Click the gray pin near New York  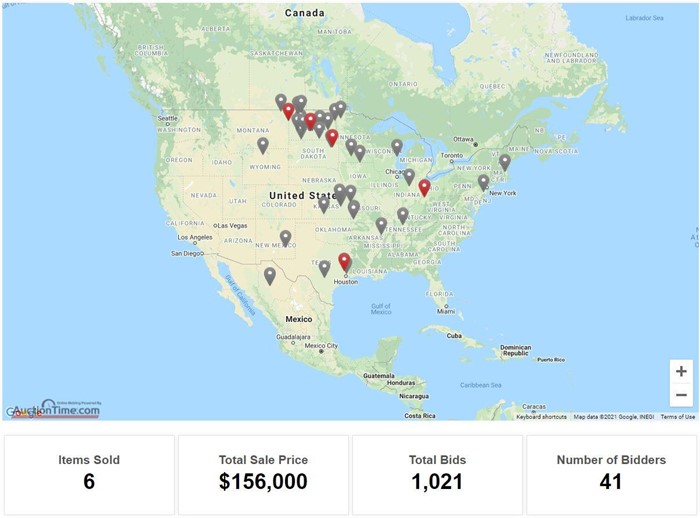pos(483,183)
